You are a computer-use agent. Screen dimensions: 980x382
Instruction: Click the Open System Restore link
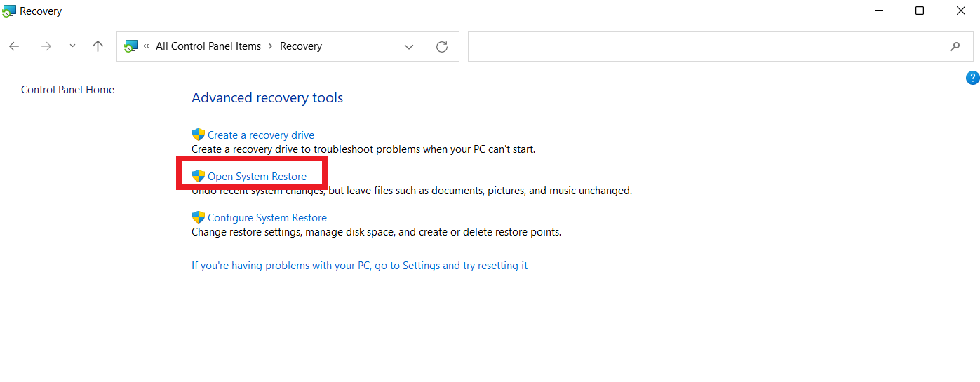[x=257, y=177]
